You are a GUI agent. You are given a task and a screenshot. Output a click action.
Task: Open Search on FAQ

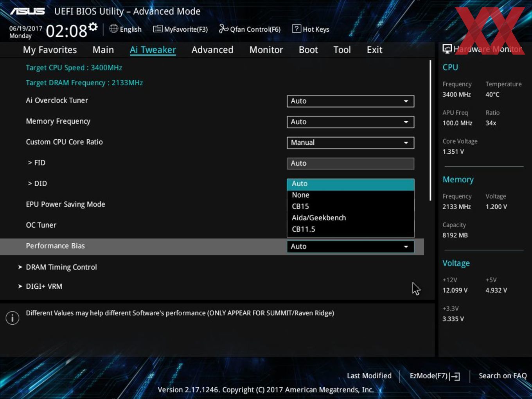(x=503, y=376)
